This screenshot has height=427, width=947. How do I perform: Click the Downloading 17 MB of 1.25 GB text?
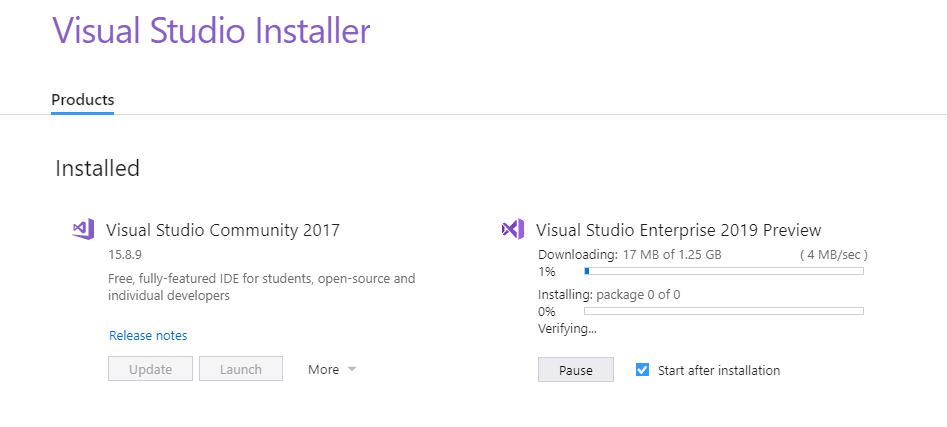629,255
